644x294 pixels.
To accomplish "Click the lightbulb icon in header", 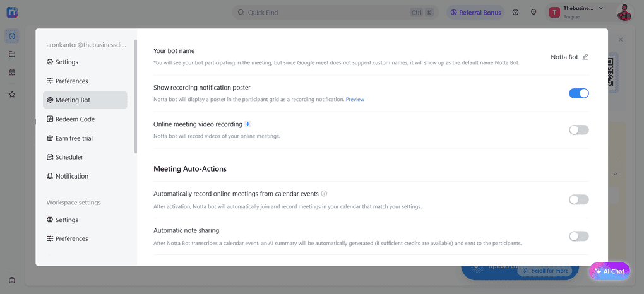I will point(534,13).
